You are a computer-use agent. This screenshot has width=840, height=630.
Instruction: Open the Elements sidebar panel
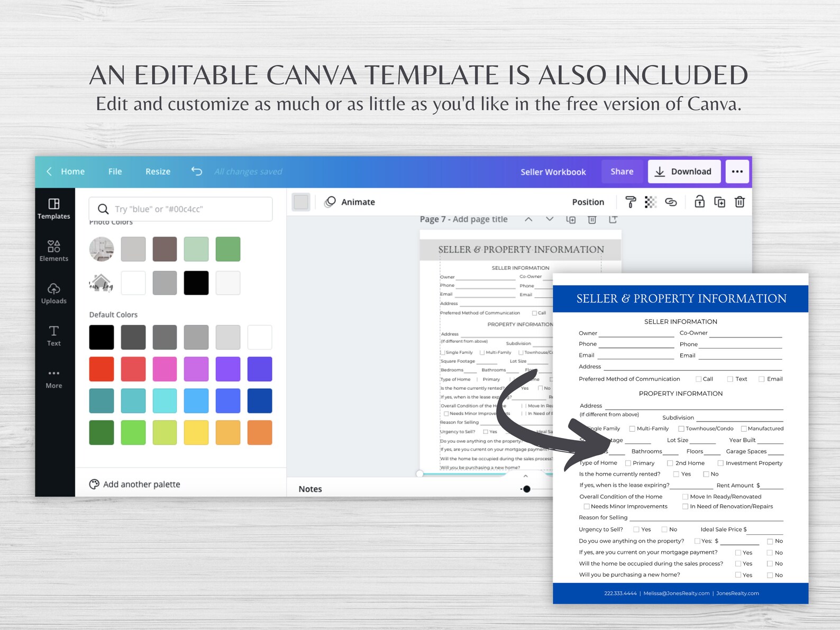[53, 251]
